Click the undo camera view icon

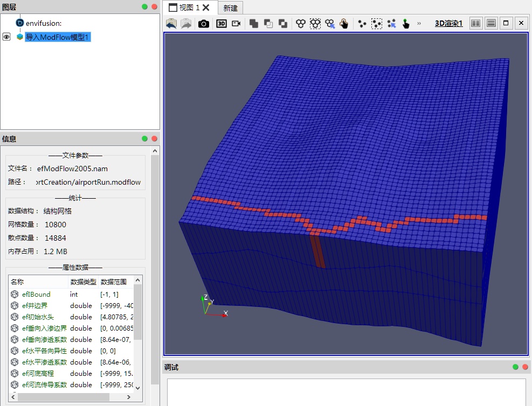coord(171,23)
